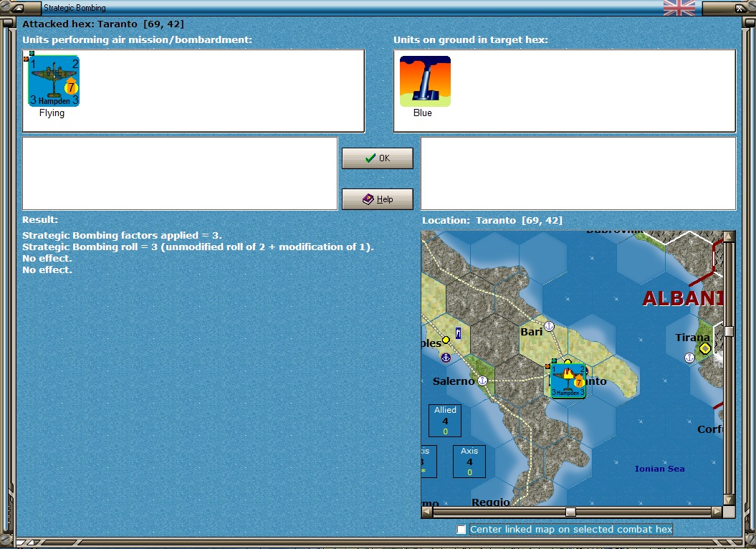Image resolution: width=756 pixels, height=549 pixels.
Task: Click the Allied 4 box on the map
Action: tap(445, 421)
